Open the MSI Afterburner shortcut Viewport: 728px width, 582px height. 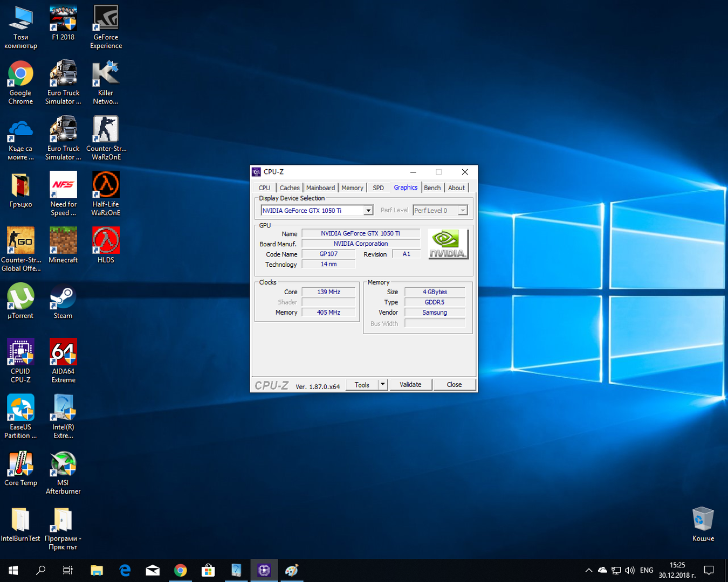coord(63,473)
